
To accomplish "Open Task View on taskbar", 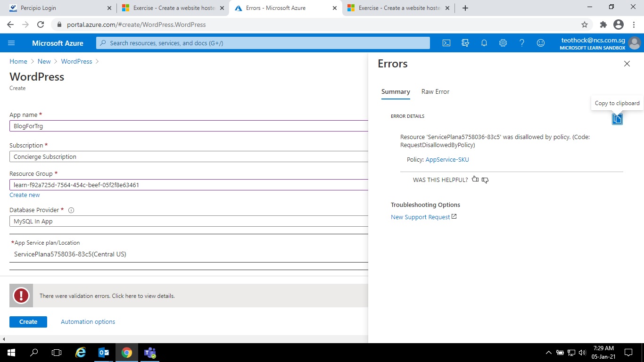I will point(57,352).
